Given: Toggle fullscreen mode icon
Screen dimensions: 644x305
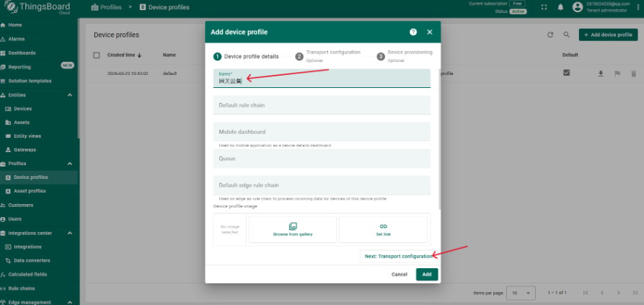Looking at the screenshot, I should (544, 7).
